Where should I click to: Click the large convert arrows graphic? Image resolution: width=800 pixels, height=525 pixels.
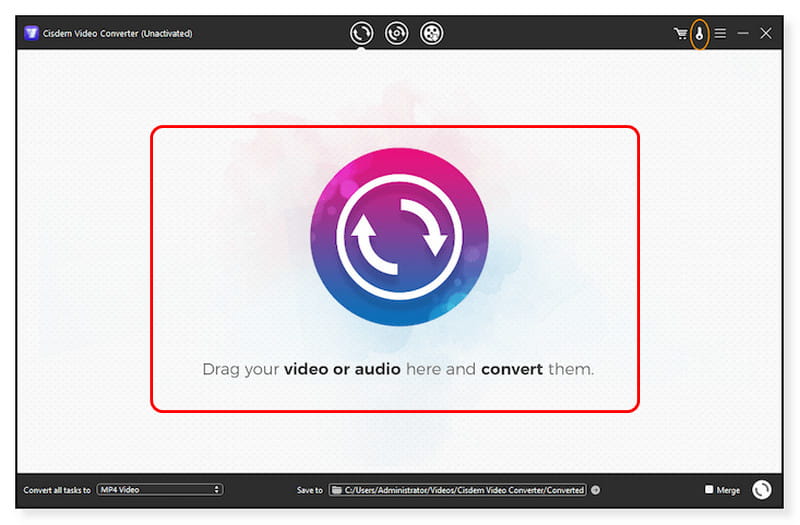click(399, 237)
